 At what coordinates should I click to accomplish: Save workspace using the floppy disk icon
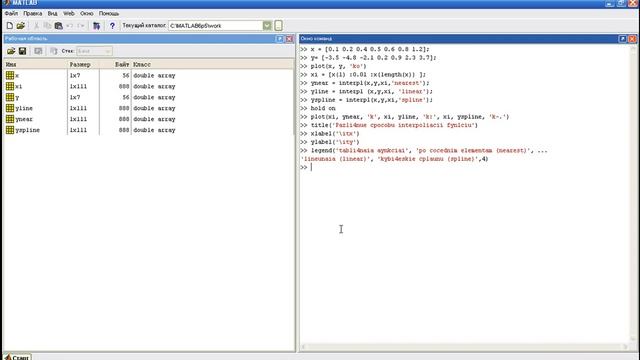click(x=22, y=51)
